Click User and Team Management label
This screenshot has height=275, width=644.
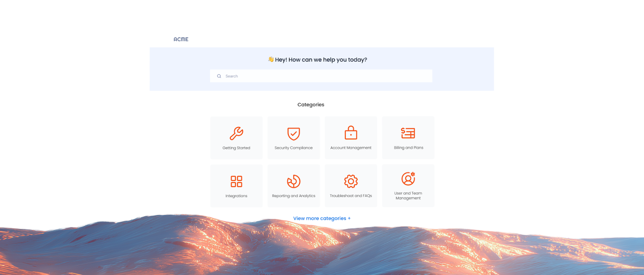coord(408,196)
